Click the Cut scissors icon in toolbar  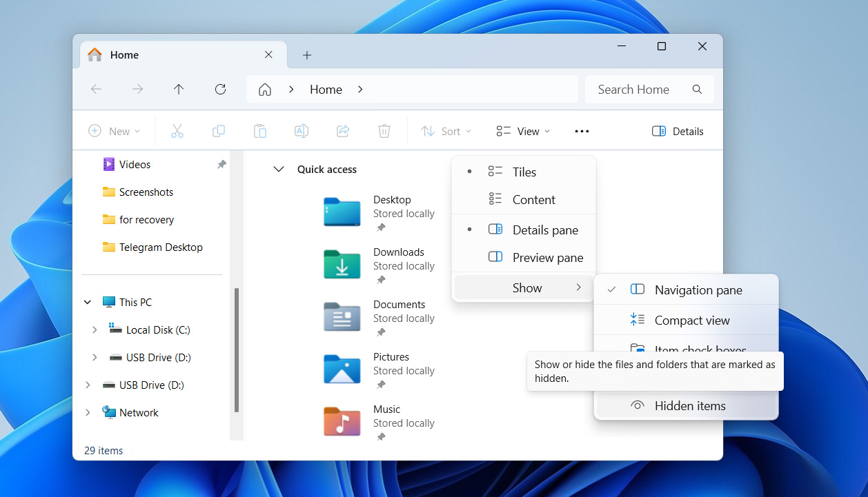coord(177,131)
